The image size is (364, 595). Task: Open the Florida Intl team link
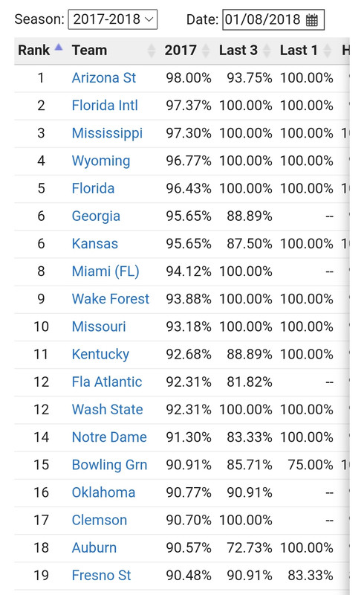tap(105, 106)
